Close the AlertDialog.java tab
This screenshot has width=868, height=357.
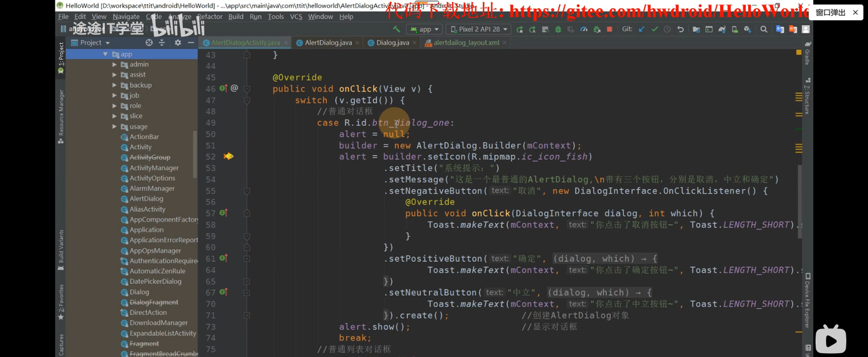point(356,42)
